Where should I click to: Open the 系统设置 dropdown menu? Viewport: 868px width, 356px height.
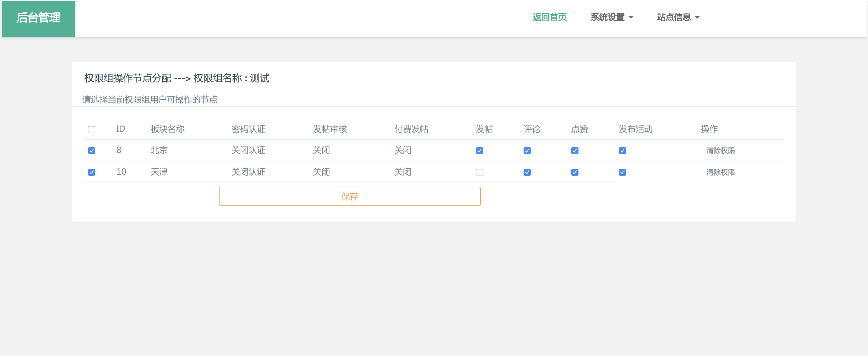click(612, 17)
